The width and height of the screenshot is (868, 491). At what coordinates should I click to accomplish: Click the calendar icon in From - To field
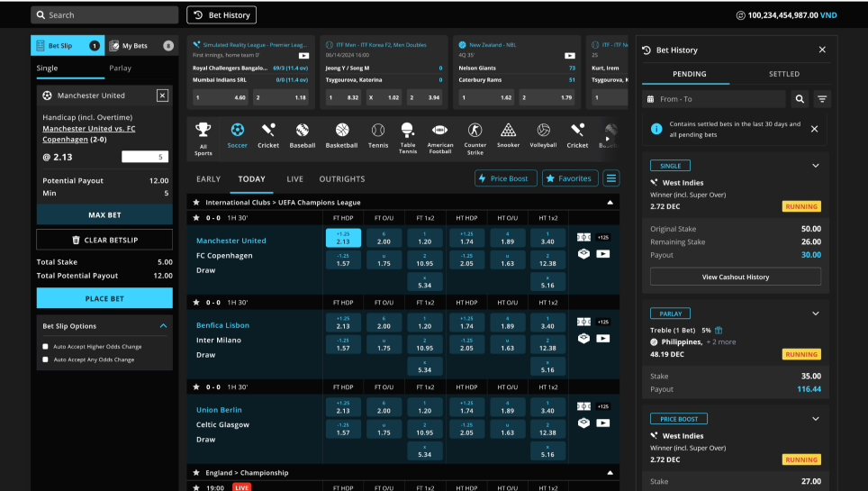[x=651, y=99]
